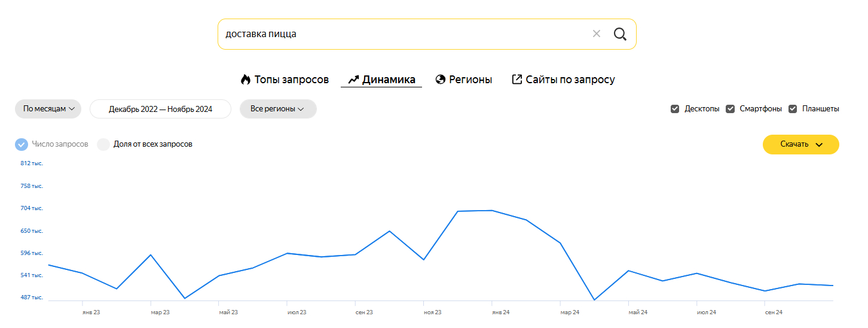Open the date range Декабрь 2022 — Ноябрь 2024

click(x=160, y=109)
